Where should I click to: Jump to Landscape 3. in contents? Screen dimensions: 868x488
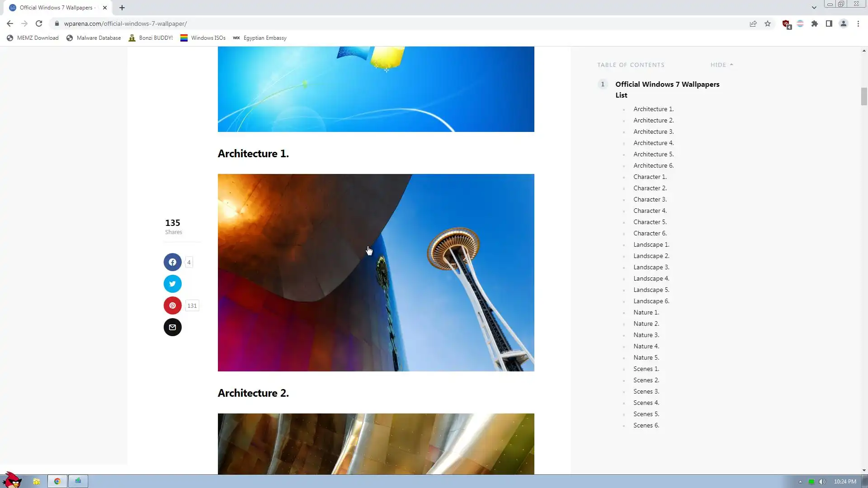pos(651,267)
